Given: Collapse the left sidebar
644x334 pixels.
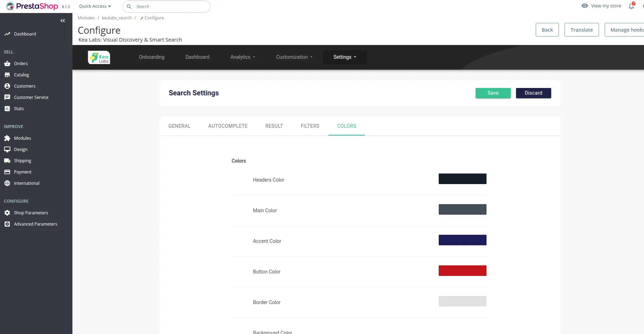Looking at the screenshot, I should (63, 20).
